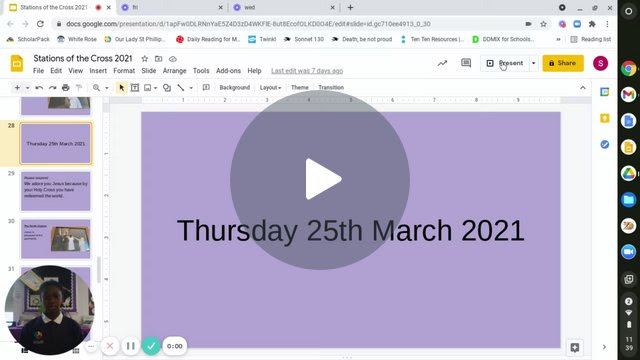Play the video with center play button
This screenshot has width=640, height=360.
tap(320, 180)
